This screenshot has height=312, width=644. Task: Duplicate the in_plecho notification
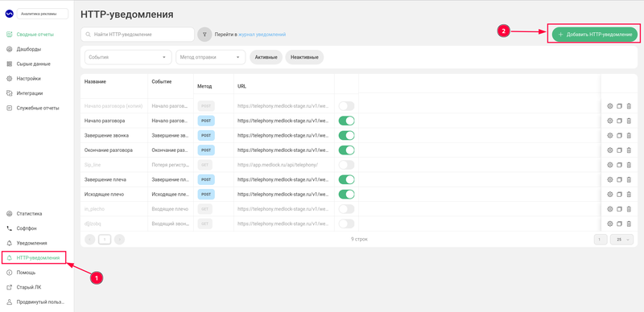(620, 209)
